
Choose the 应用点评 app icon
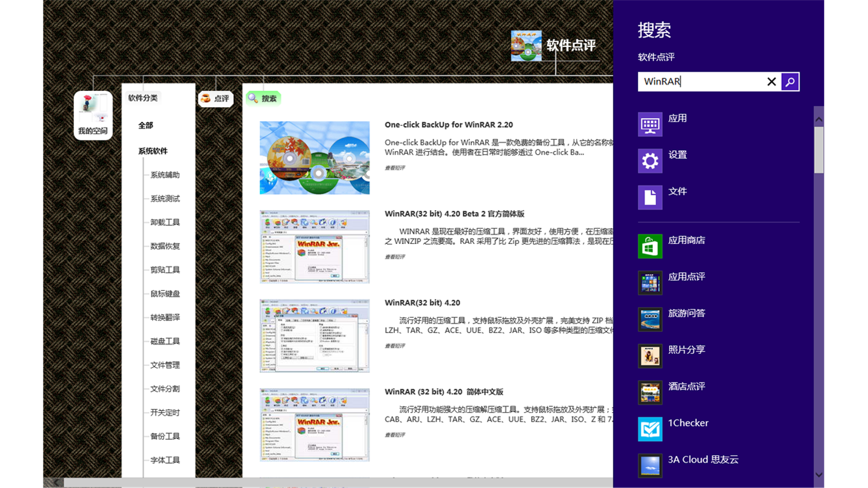click(x=650, y=283)
